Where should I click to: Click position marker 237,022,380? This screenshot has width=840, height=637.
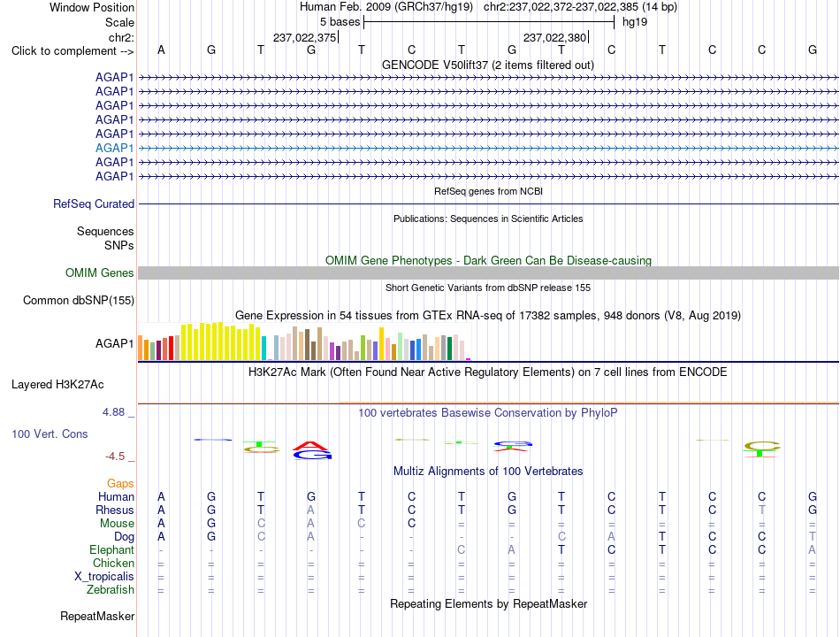pos(555,37)
